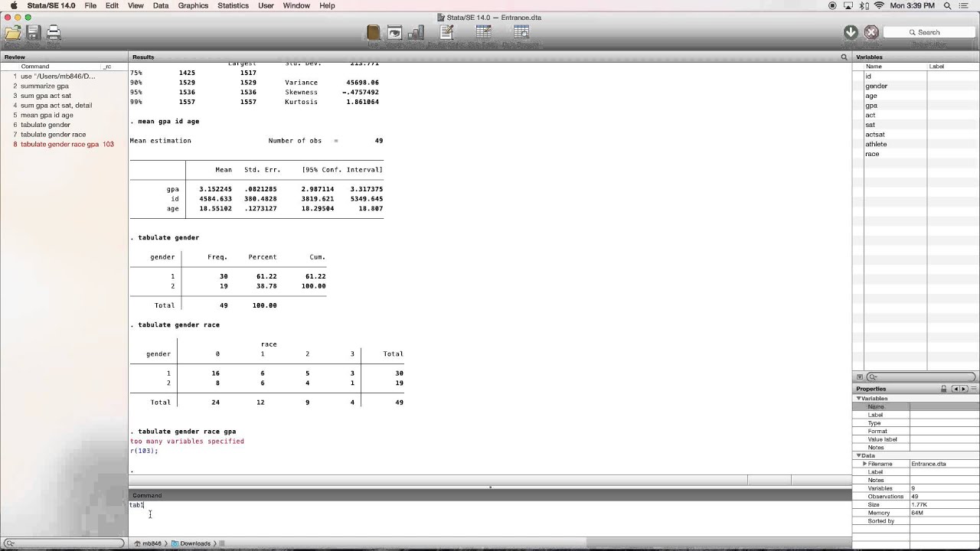Open the File menu
Viewport: 980px width, 551px height.
pos(90,5)
